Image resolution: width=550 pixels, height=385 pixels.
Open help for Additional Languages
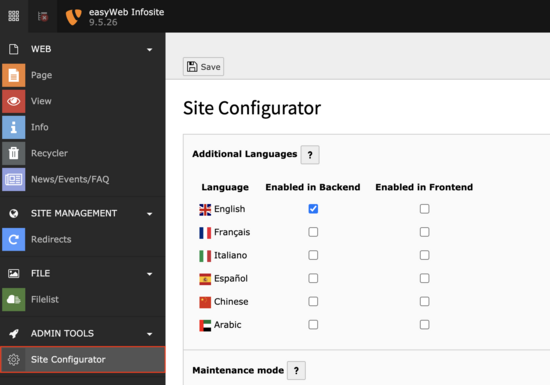(x=310, y=155)
